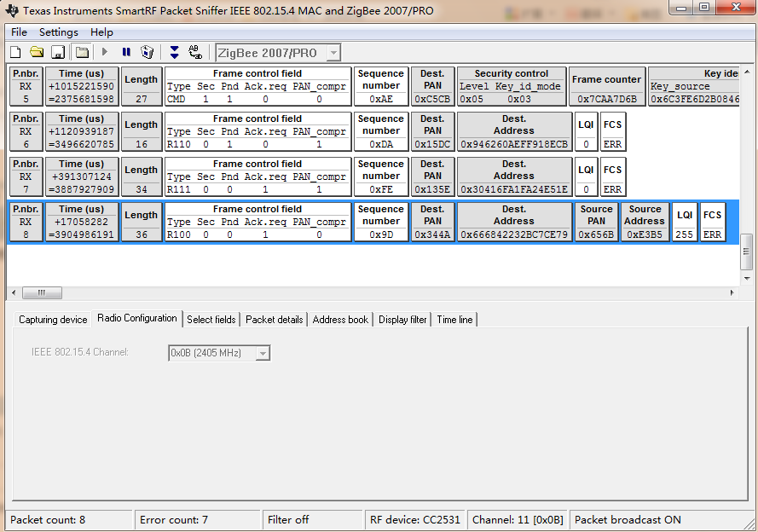Click Channel: 11 [0x0B] status entry
The width and height of the screenshot is (758, 532).
(x=518, y=520)
